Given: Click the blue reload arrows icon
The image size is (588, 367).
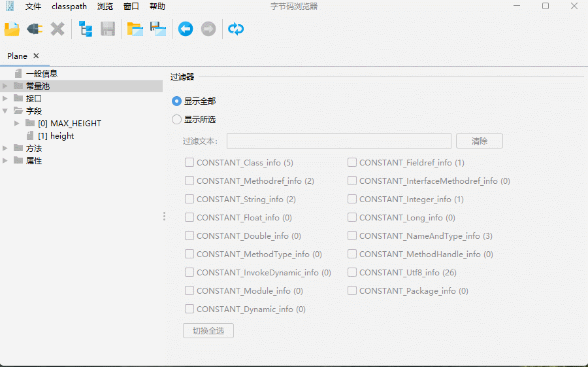Looking at the screenshot, I should point(236,29).
